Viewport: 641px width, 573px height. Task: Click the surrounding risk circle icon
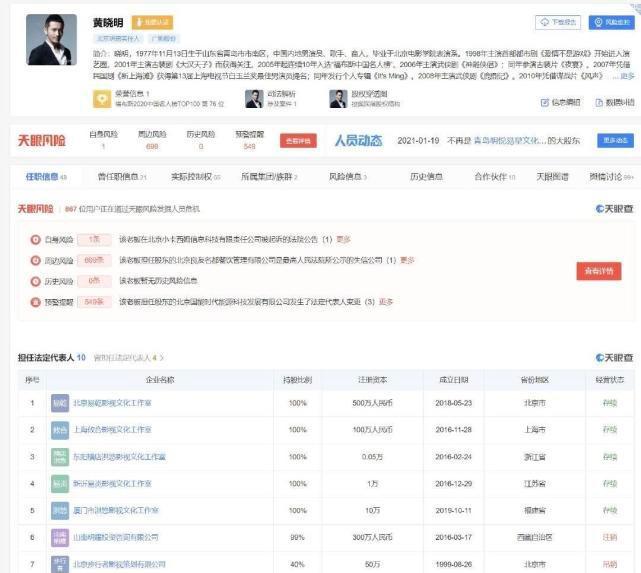click(x=36, y=260)
